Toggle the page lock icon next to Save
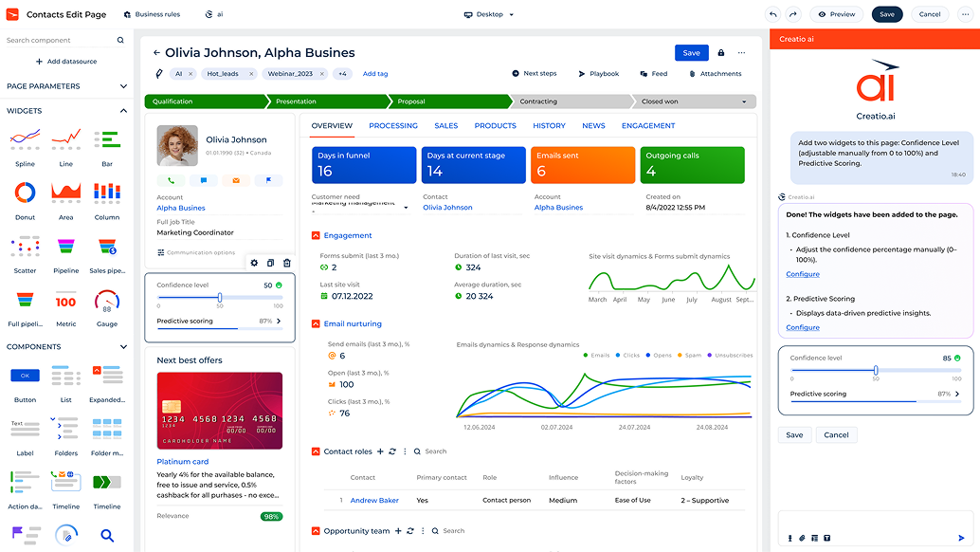 coord(720,53)
